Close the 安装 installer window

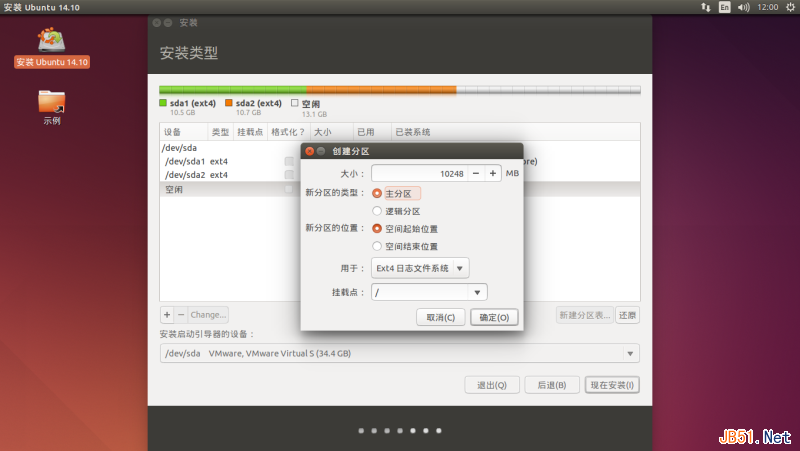[157, 22]
